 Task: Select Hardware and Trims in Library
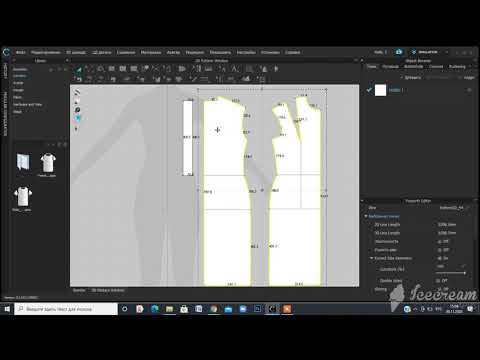coord(27,104)
